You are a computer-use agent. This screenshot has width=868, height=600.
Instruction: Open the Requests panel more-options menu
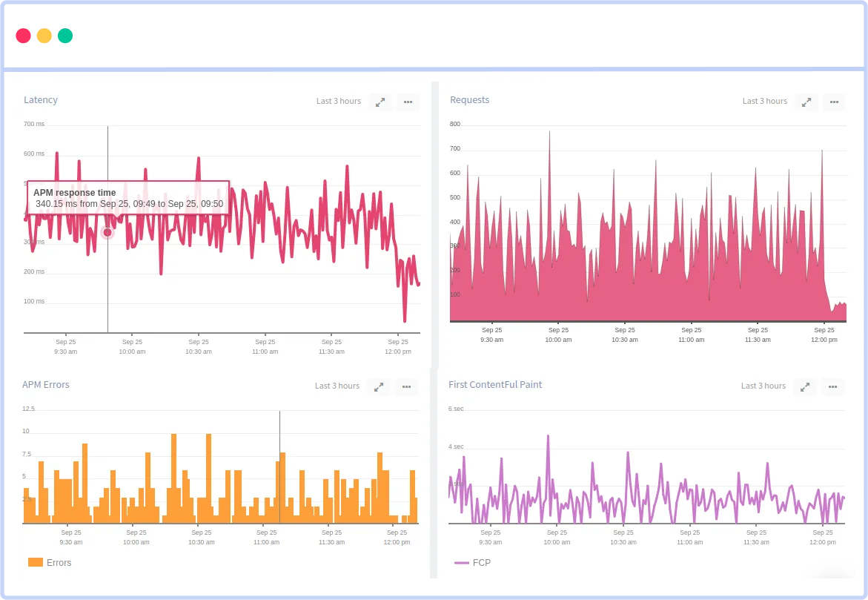pos(834,102)
